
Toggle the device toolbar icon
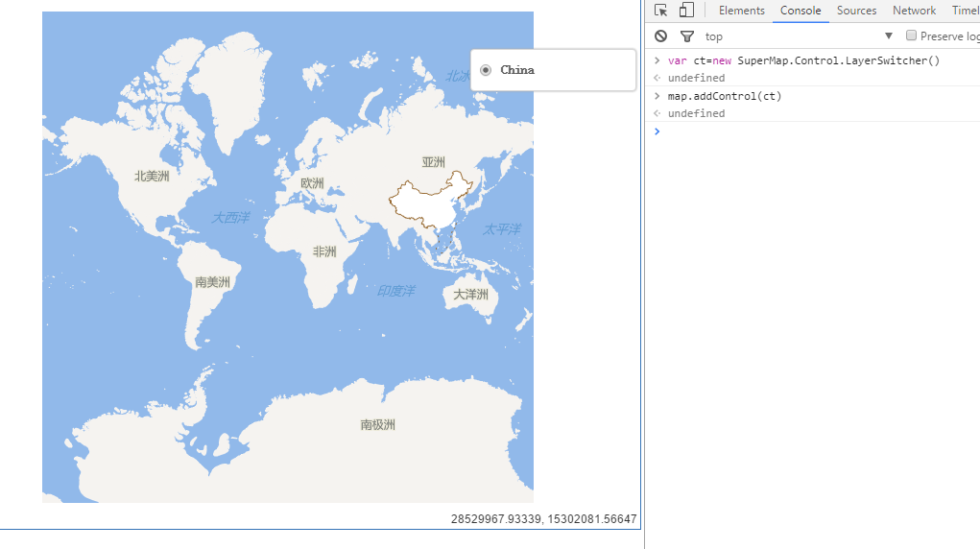pyautogui.click(x=686, y=11)
